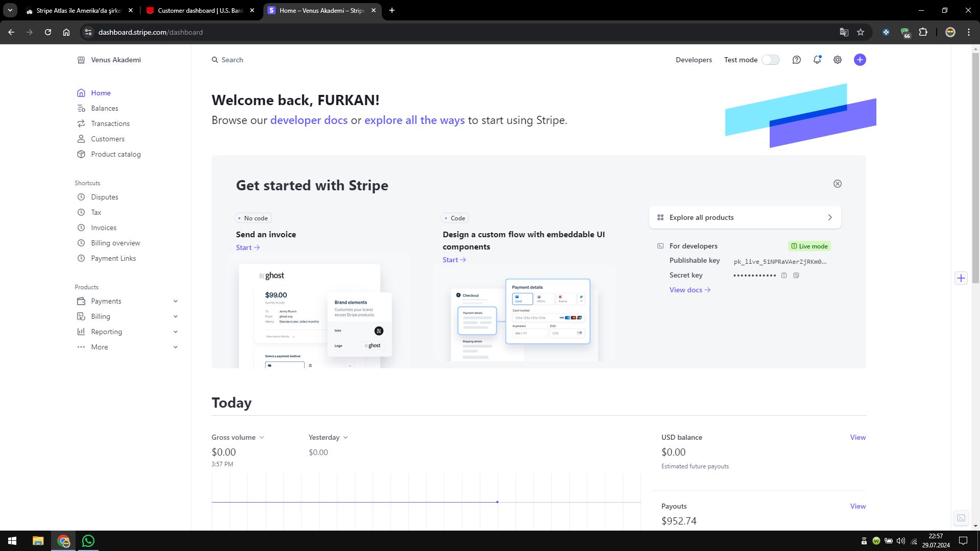Open the notifications bell
The width and height of the screenshot is (980, 551).
(817, 60)
